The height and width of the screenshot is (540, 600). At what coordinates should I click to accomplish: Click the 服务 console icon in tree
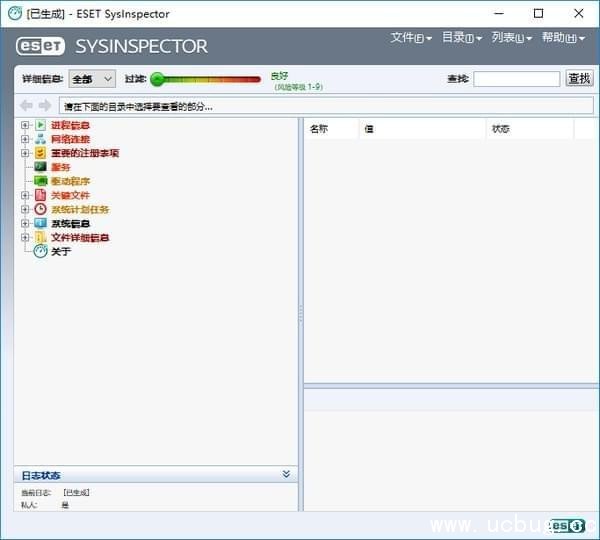pyautogui.click(x=41, y=167)
